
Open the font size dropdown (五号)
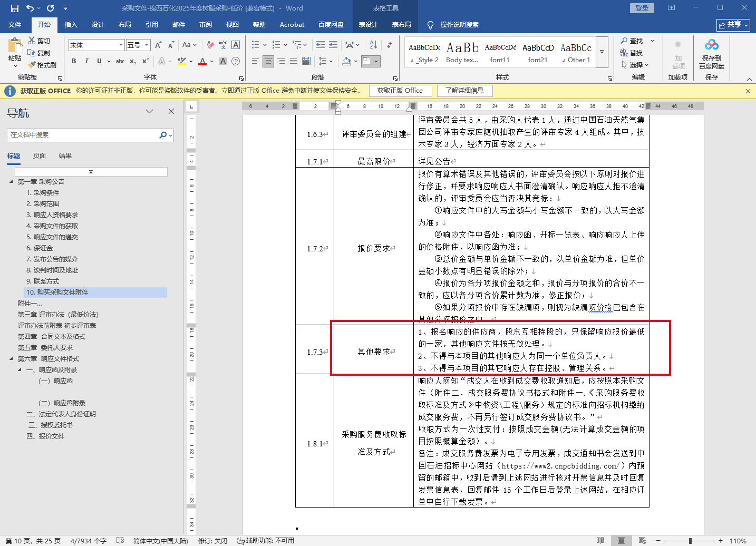(x=147, y=45)
